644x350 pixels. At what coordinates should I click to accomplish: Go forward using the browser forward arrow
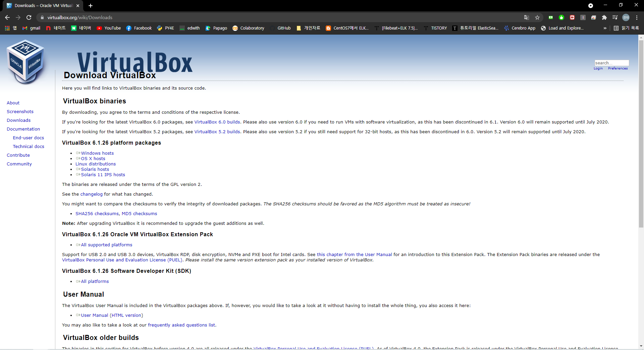click(18, 17)
